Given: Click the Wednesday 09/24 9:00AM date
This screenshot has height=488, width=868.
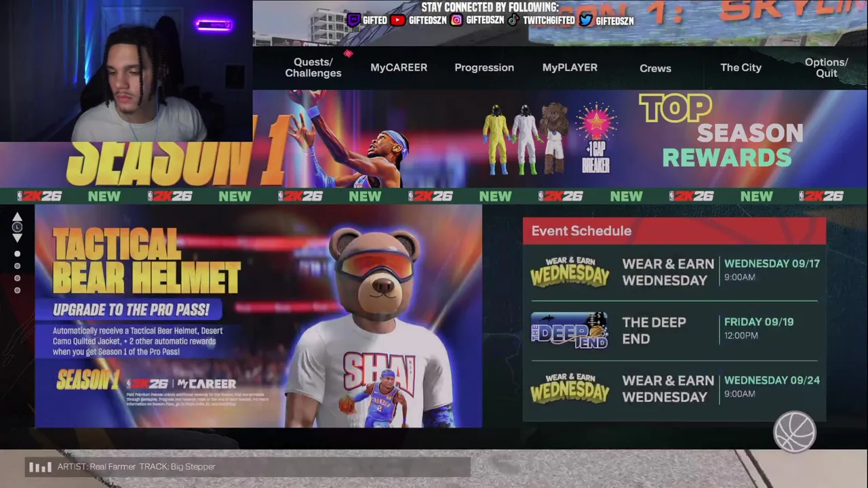Looking at the screenshot, I should (772, 386).
